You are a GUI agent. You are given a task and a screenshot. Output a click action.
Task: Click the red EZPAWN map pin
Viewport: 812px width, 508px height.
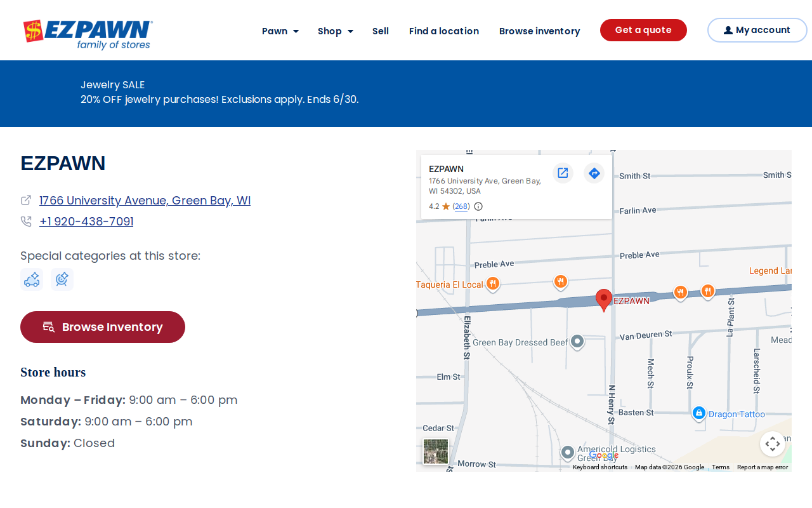pyautogui.click(x=604, y=300)
